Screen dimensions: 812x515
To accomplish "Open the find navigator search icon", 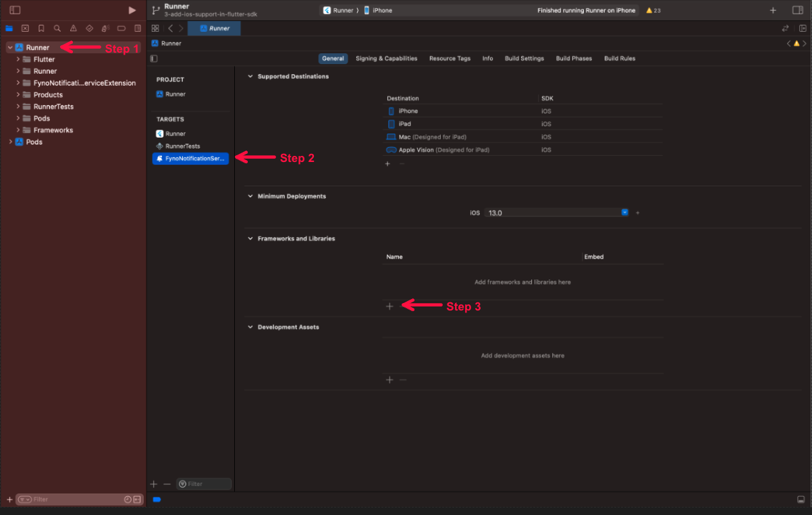I will [57, 28].
